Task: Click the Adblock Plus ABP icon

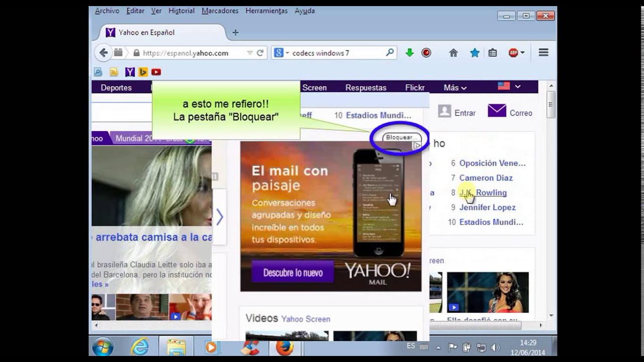Action: (513, 53)
